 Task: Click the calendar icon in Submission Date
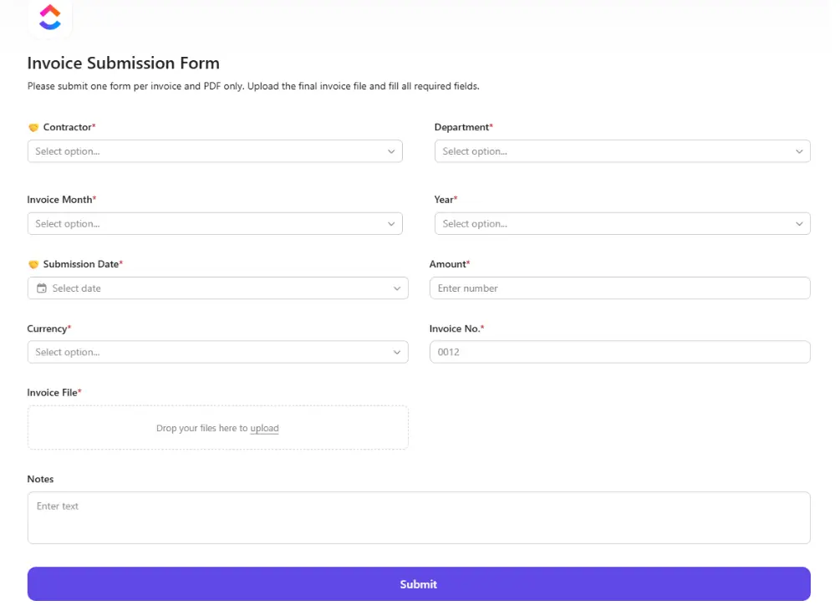[x=41, y=288]
